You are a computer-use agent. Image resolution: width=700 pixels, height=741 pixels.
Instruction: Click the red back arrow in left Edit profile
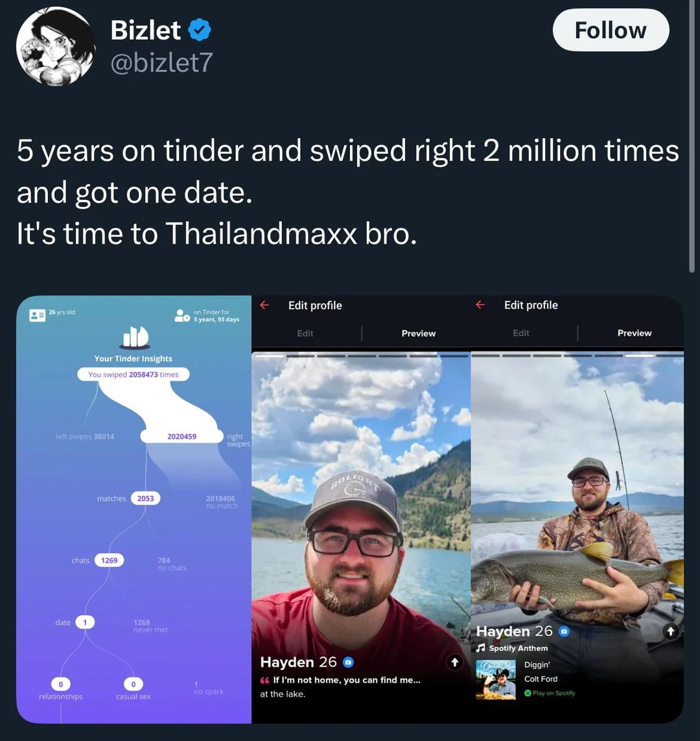(264, 305)
